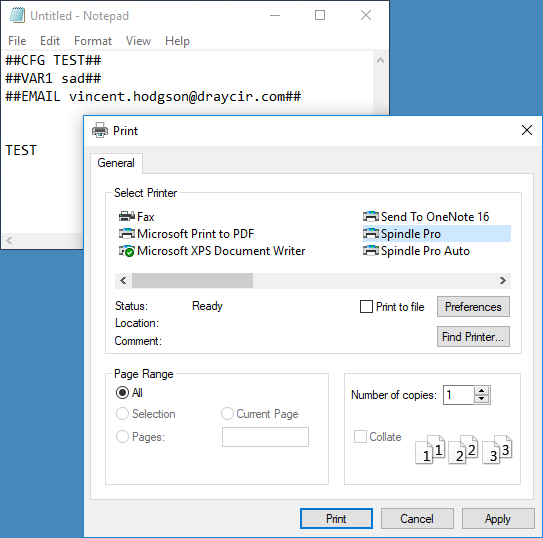Image resolution: width=543 pixels, height=538 pixels.
Task: Minimize the Notepad window
Action: pos(275,15)
